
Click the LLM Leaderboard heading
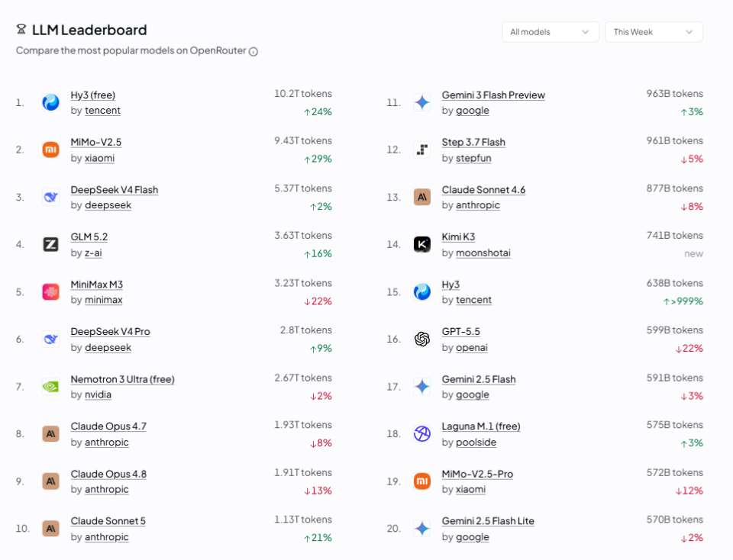coord(89,30)
